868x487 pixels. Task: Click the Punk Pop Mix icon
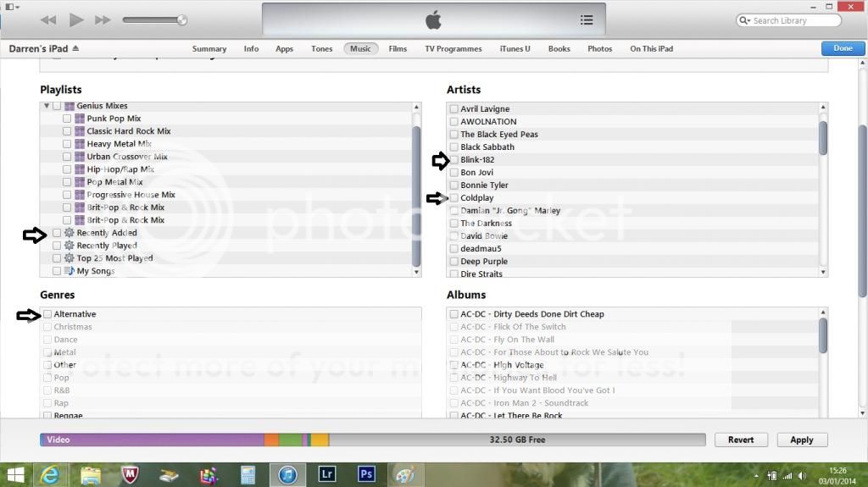[80, 119]
